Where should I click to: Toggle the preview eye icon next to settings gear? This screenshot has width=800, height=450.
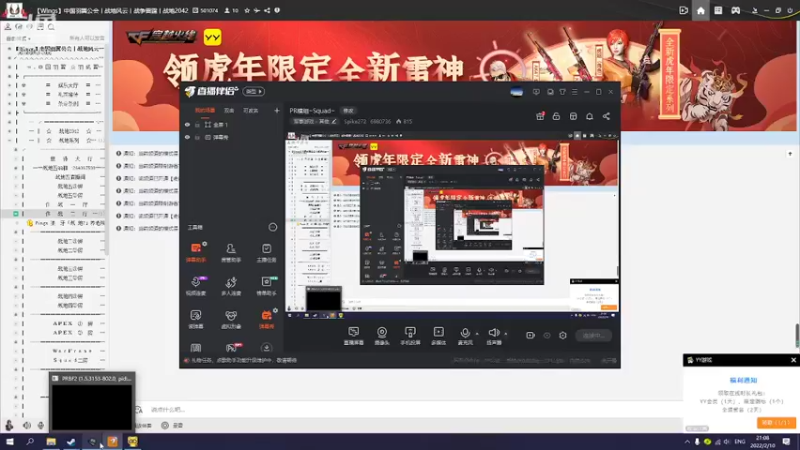(x=547, y=335)
